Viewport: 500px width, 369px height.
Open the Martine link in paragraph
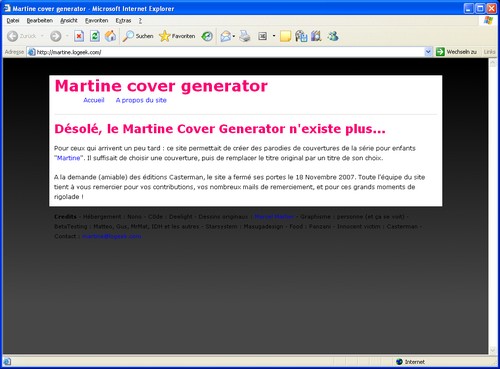click(68, 158)
